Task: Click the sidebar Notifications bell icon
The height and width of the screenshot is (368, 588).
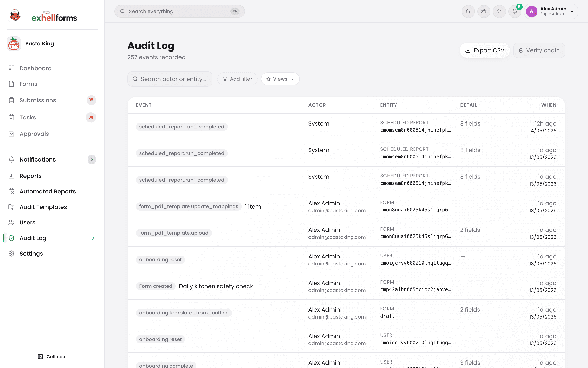Action: (11, 159)
